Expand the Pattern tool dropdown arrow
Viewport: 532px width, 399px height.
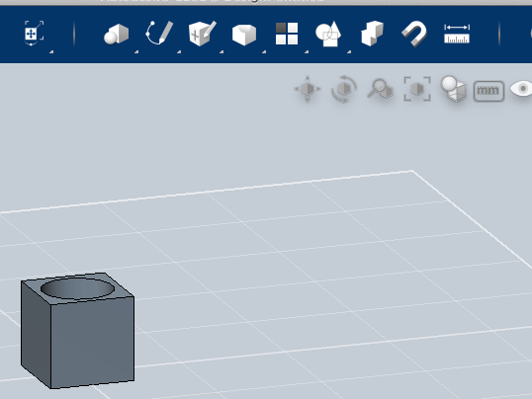pyautogui.click(x=307, y=52)
